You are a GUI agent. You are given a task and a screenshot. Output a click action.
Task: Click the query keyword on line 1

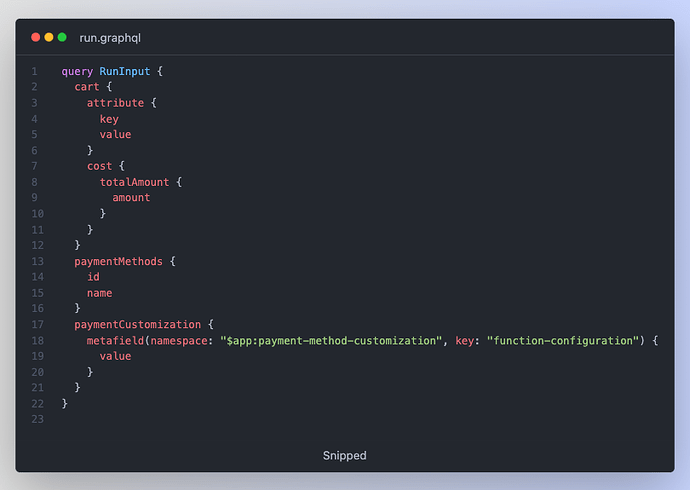tap(77, 71)
